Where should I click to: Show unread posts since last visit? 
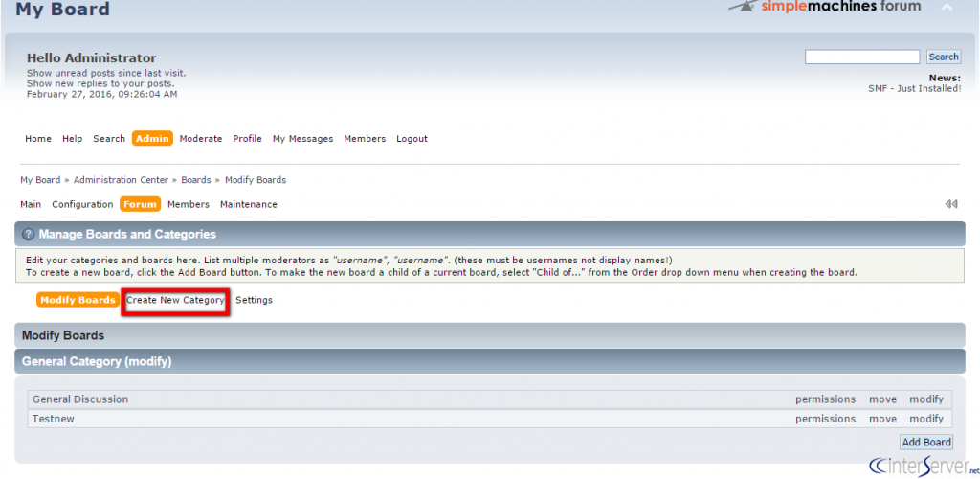click(x=106, y=73)
